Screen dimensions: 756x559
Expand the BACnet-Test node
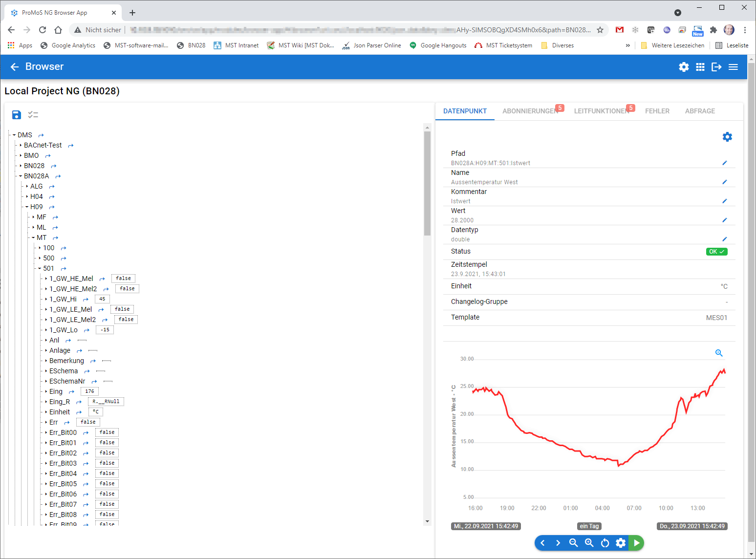[x=21, y=145]
